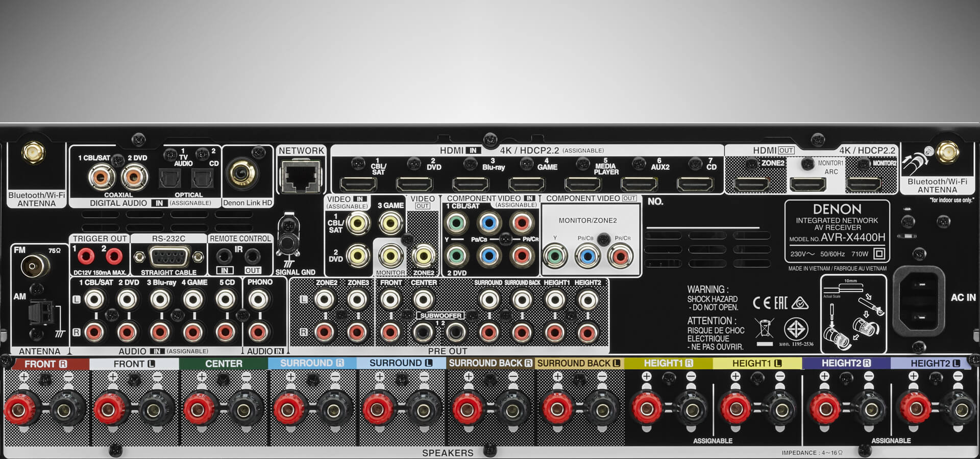Viewport: 980px width, 459px height.
Task: Select HDMI input 2 DVD port
Action: point(414,184)
